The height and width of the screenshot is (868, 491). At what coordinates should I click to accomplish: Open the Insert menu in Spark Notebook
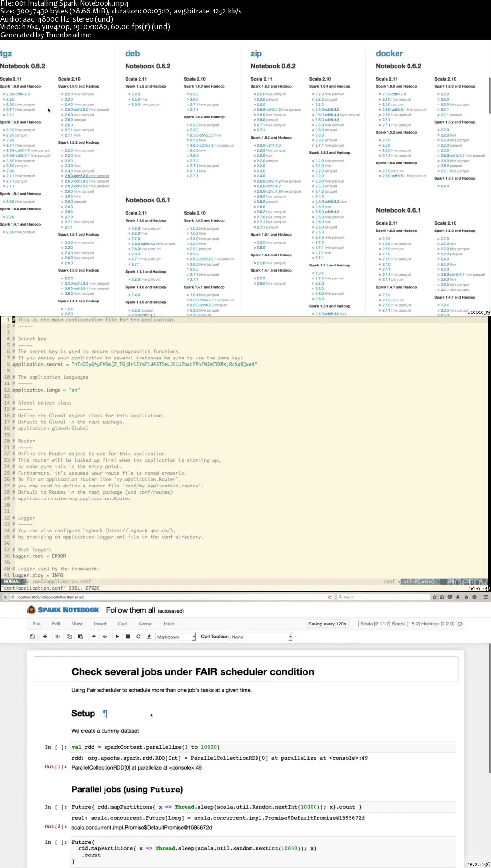(x=100, y=624)
